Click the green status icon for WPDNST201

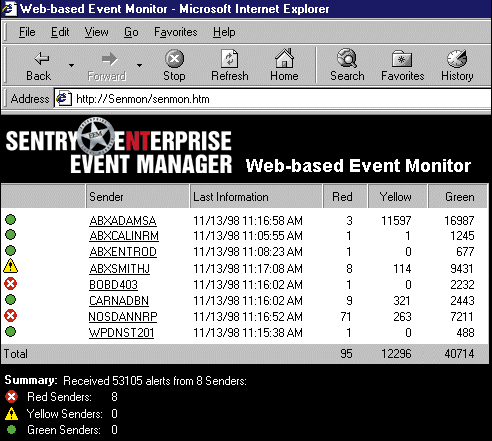click(10, 332)
